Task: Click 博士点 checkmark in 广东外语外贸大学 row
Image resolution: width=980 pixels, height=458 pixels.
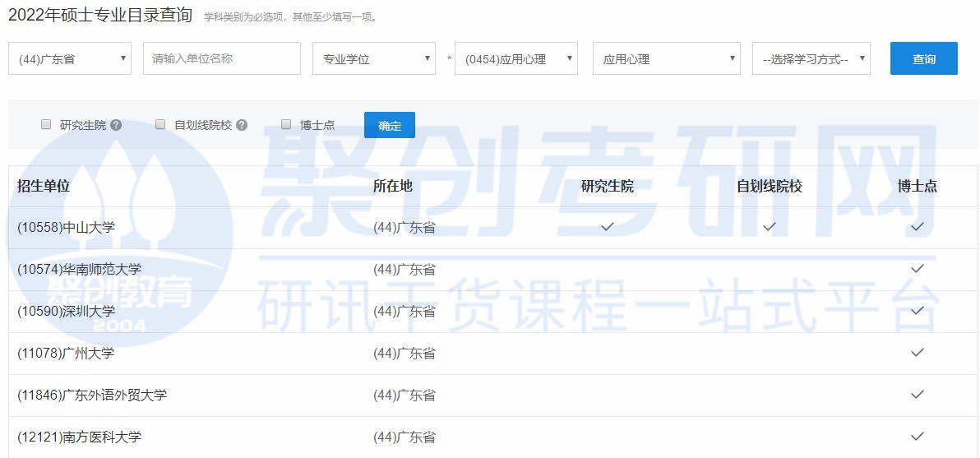Action: click(918, 394)
